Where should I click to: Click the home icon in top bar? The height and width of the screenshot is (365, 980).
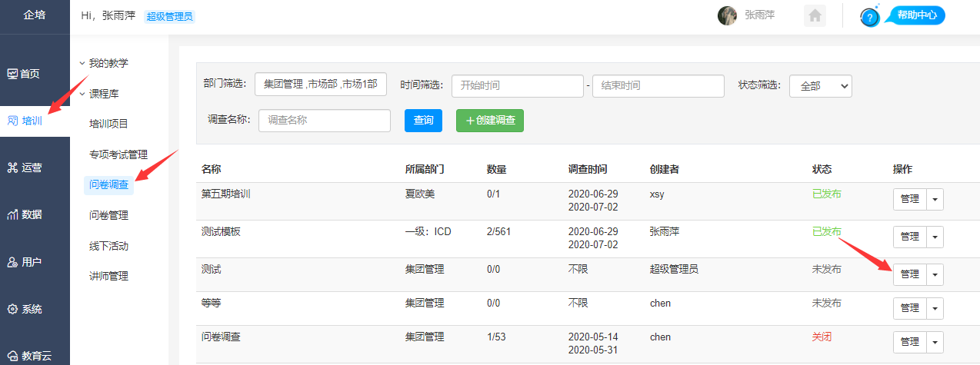tap(815, 15)
